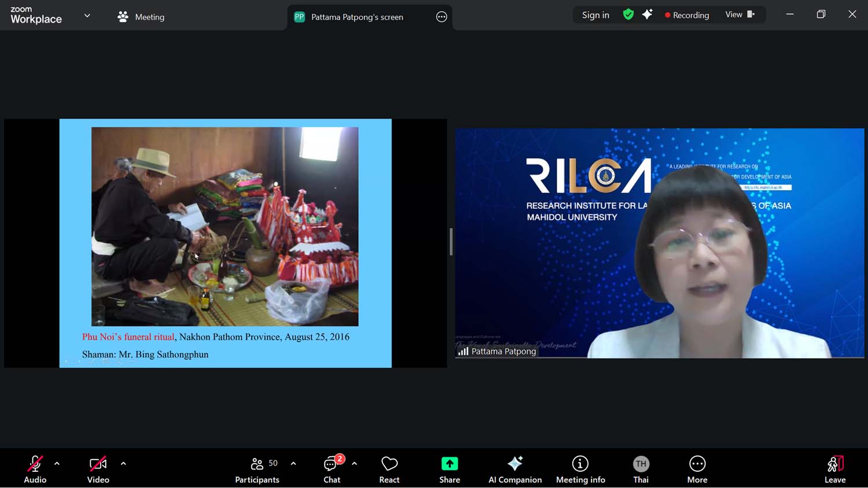The image size is (868, 488).
Task: Click the green Share screen icon
Action: click(x=449, y=464)
